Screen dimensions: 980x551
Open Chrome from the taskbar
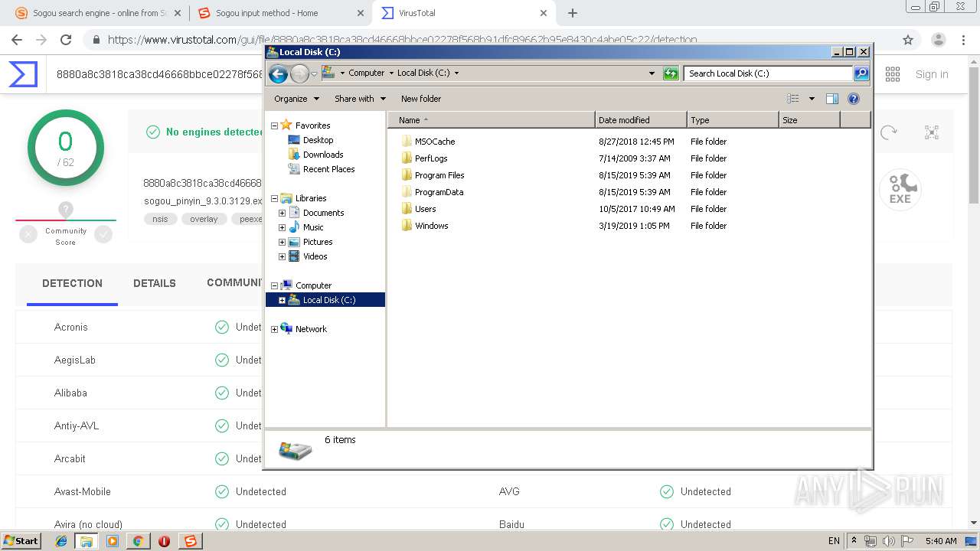(138, 541)
